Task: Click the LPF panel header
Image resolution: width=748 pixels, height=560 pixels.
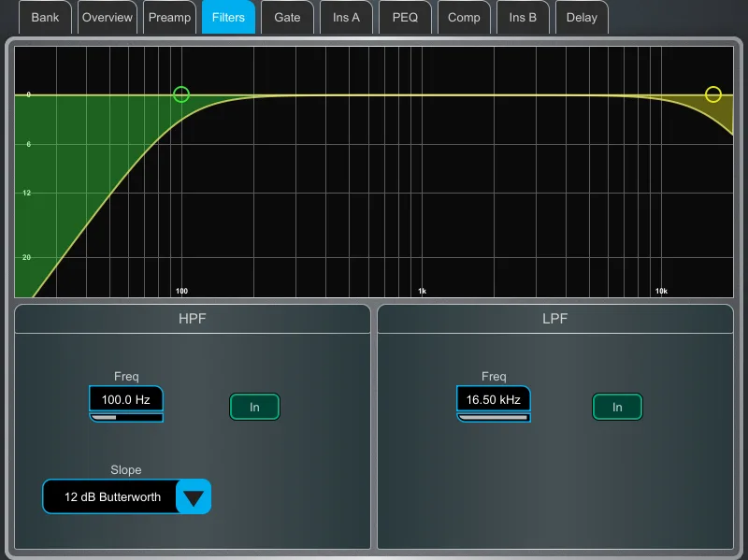Action: click(x=554, y=319)
